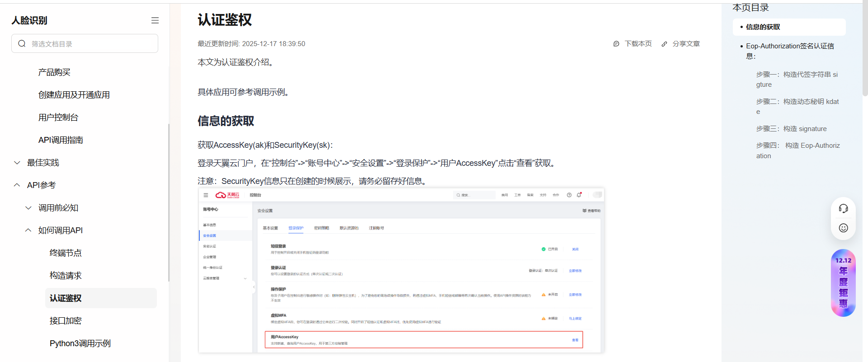
Task: Expand the 调用前必知 chevron
Action: point(28,208)
